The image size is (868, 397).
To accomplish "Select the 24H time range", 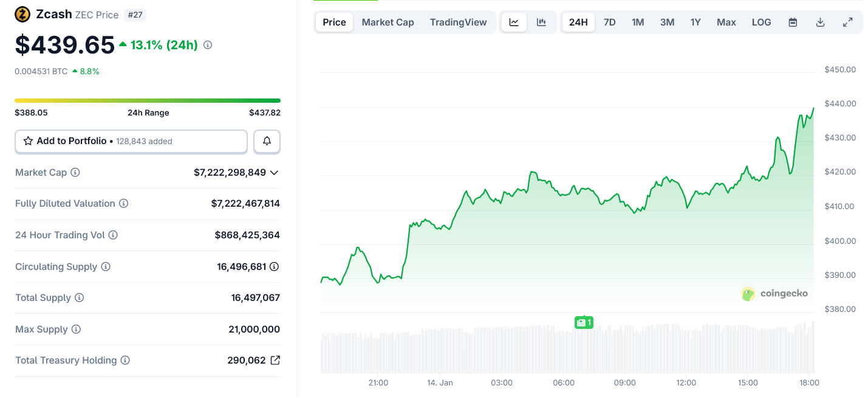I will tap(578, 22).
